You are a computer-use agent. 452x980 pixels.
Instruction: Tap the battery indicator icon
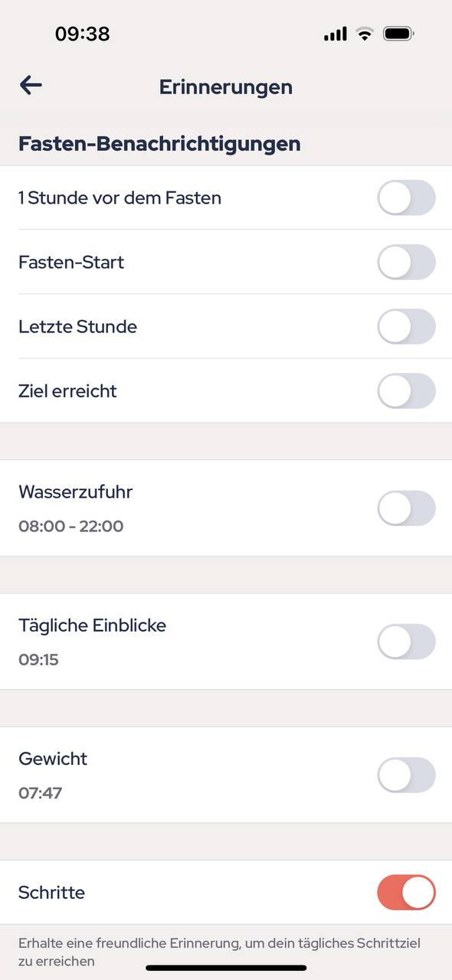click(399, 34)
